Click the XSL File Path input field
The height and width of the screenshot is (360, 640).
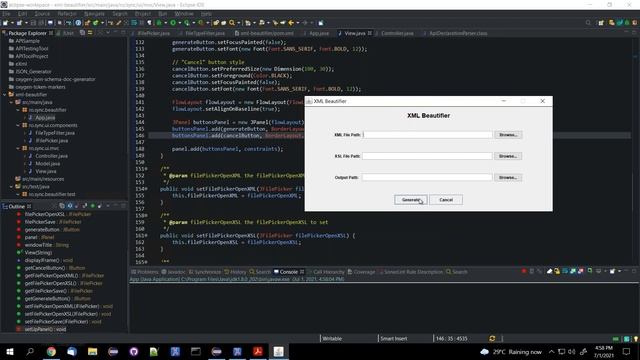(427, 156)
